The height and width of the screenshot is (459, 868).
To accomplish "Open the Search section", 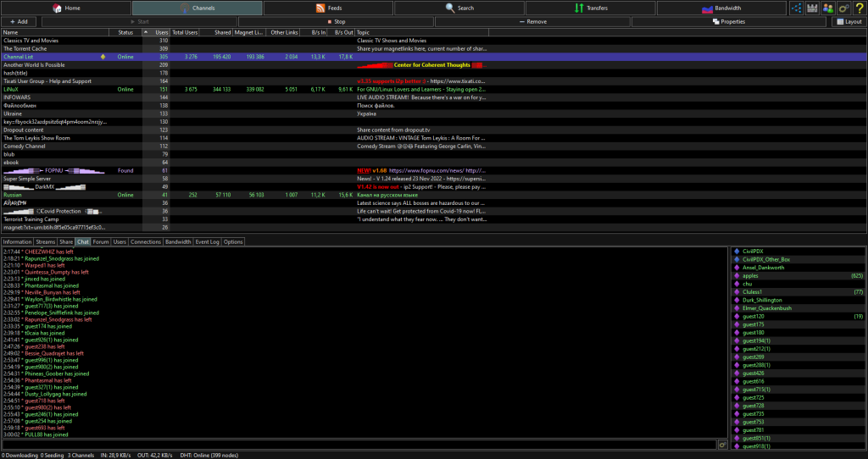I will pos(459,8).
